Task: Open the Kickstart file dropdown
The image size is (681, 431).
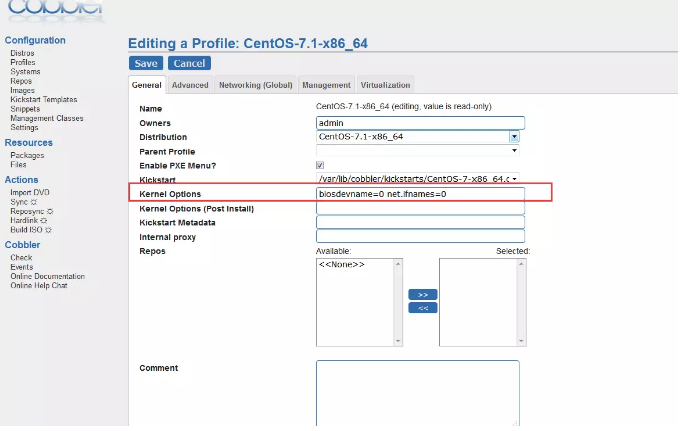Action: 515,179
